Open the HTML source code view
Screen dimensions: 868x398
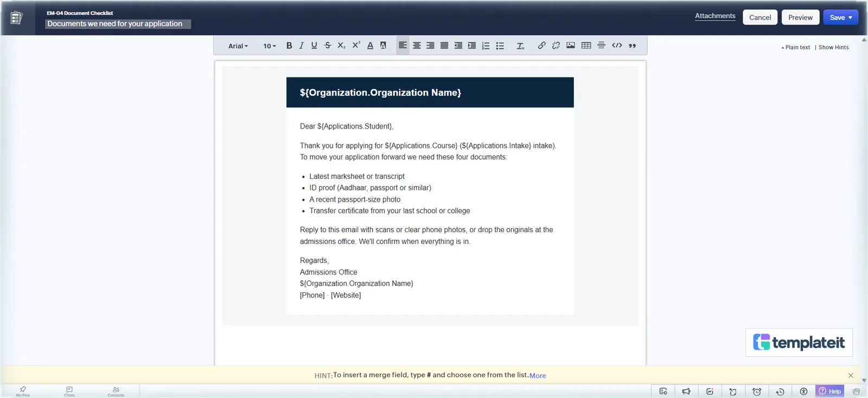[x=617, y=46]
